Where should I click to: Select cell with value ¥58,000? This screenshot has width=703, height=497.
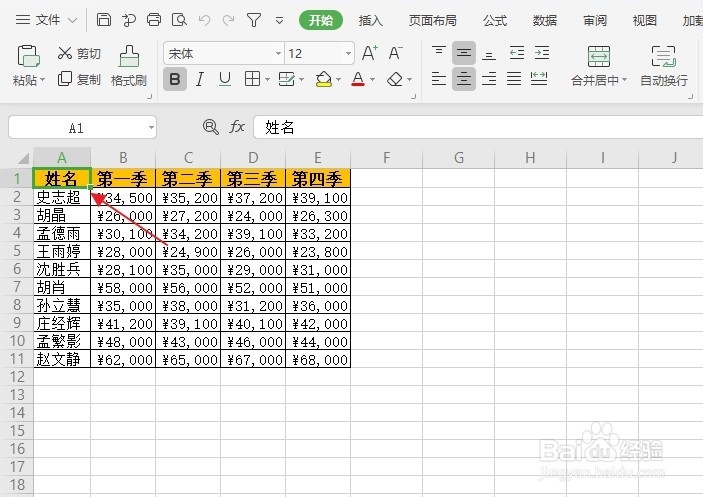pos(123,287)
